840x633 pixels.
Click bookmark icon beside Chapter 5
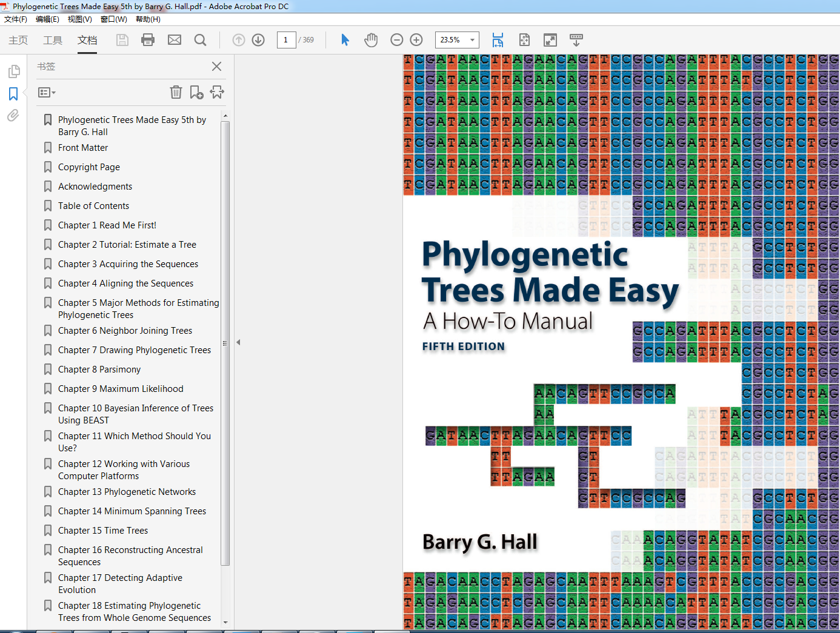point(48,303)
